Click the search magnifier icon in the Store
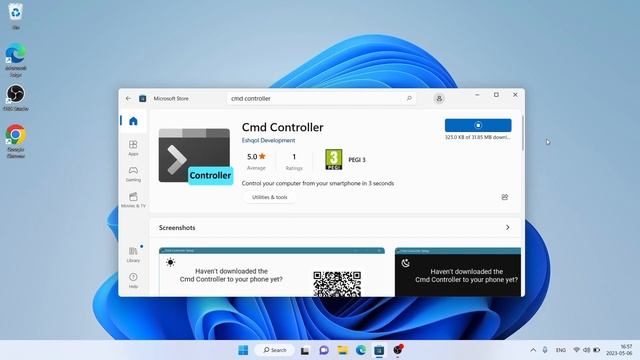The image size is (640, 360). tap(409, 98)
